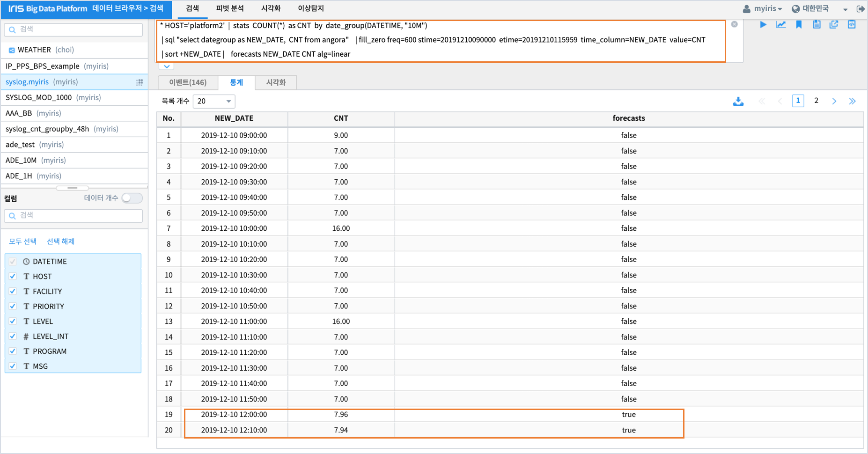Click the 모두 선택 link
868x454 pixels.
(x=22, y=242)
